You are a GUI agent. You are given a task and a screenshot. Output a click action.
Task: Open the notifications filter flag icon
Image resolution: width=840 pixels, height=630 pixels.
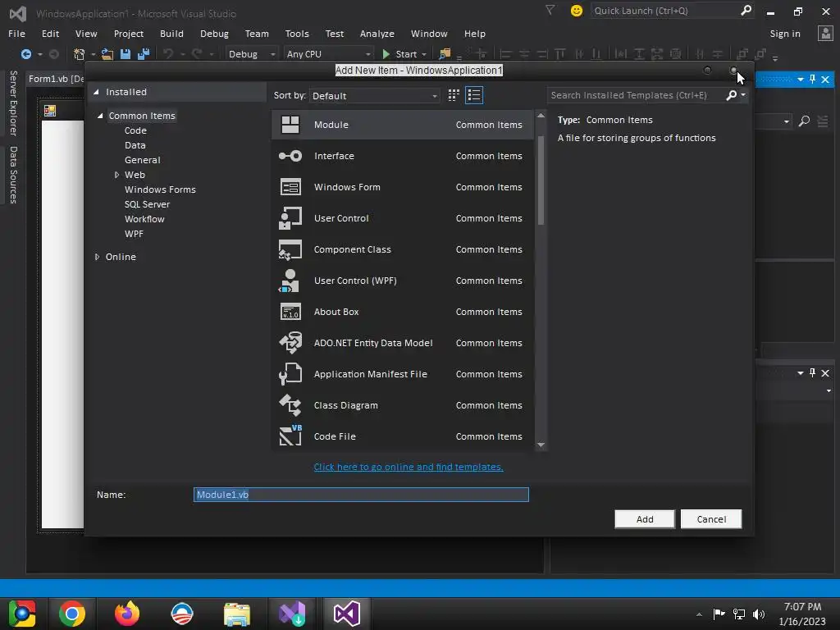click(550, 10)
